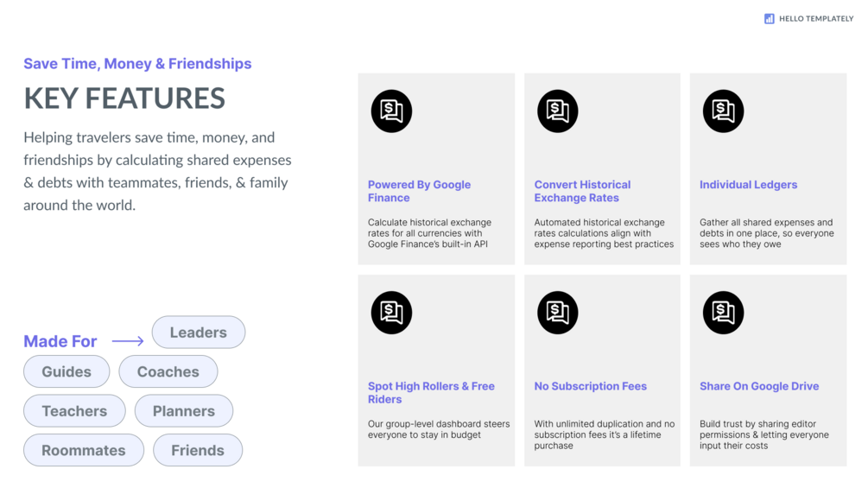Viewport: 868px width, 488px height.
Task: Choose the Coaches pill
Action: tap(168, 371)
